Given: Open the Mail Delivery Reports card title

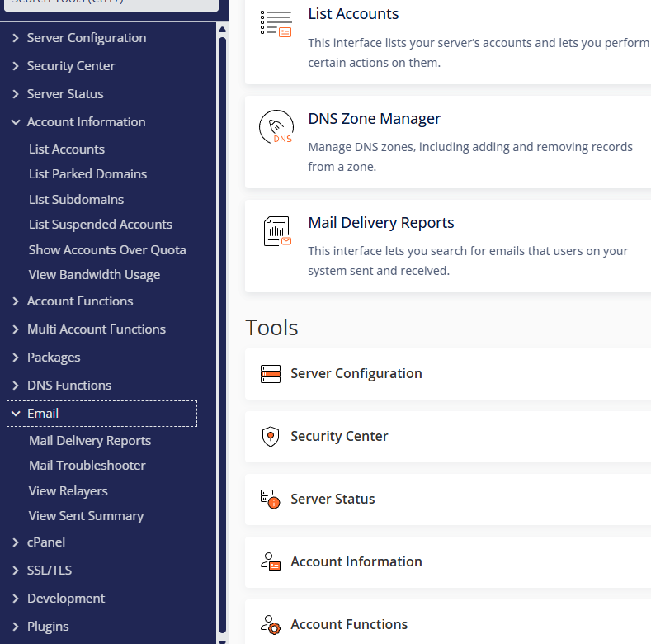Looking at the screenshot, I should point(380,223).
